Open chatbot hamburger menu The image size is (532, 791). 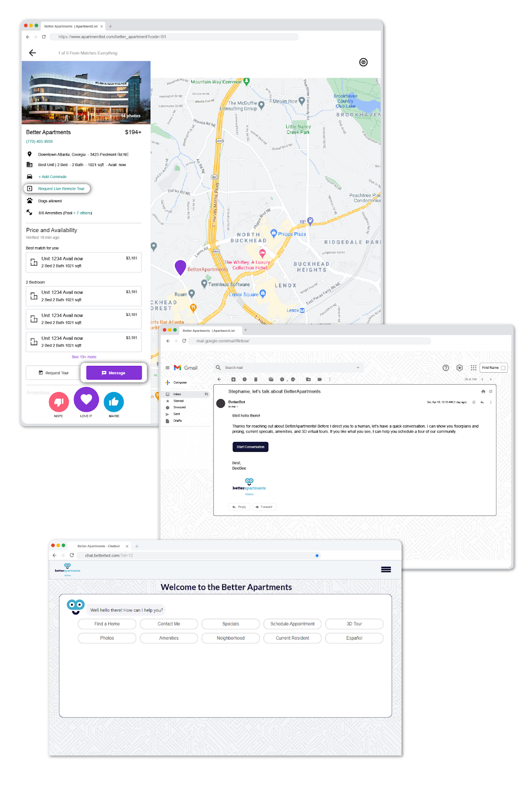[386, 570]
